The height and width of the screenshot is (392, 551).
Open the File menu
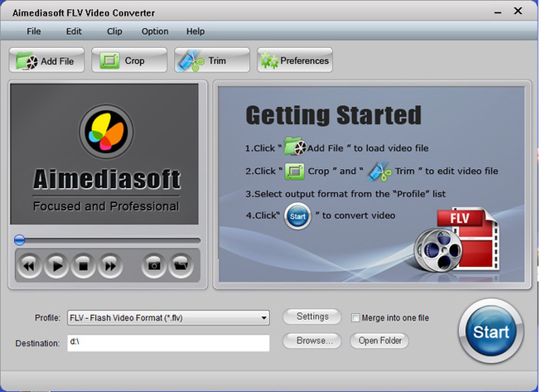(34, 31)
